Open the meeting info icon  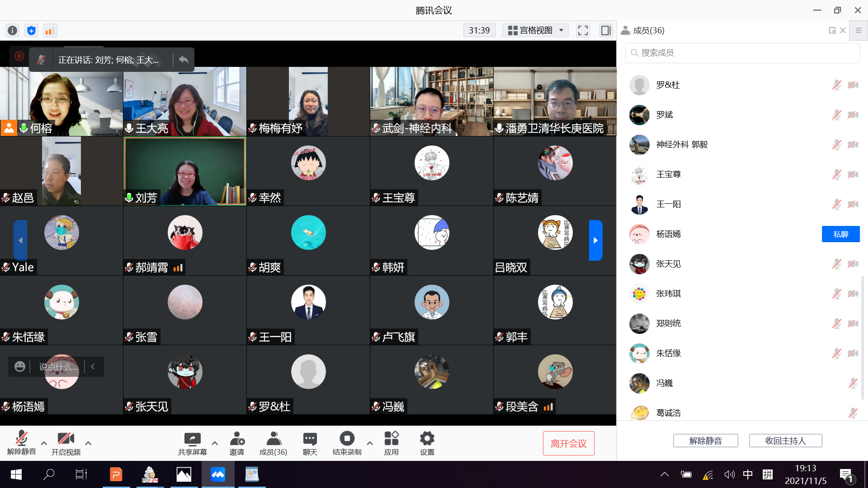[12, 30]
